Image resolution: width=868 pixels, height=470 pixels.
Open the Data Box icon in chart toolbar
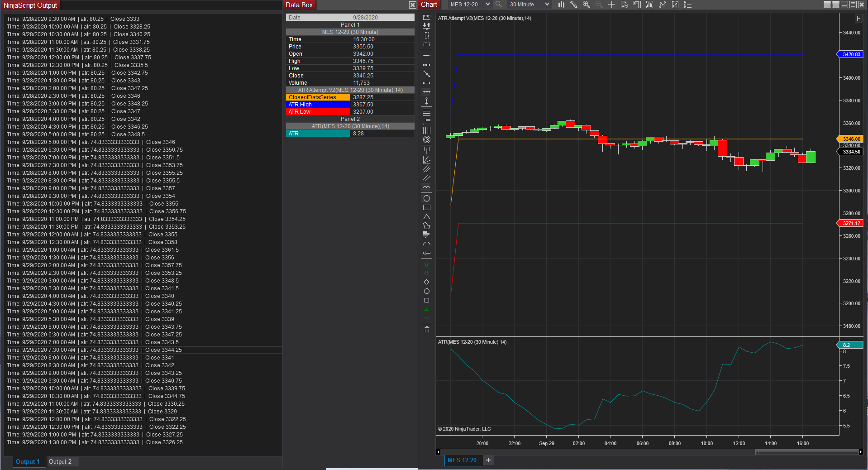(x=625, y=5)
